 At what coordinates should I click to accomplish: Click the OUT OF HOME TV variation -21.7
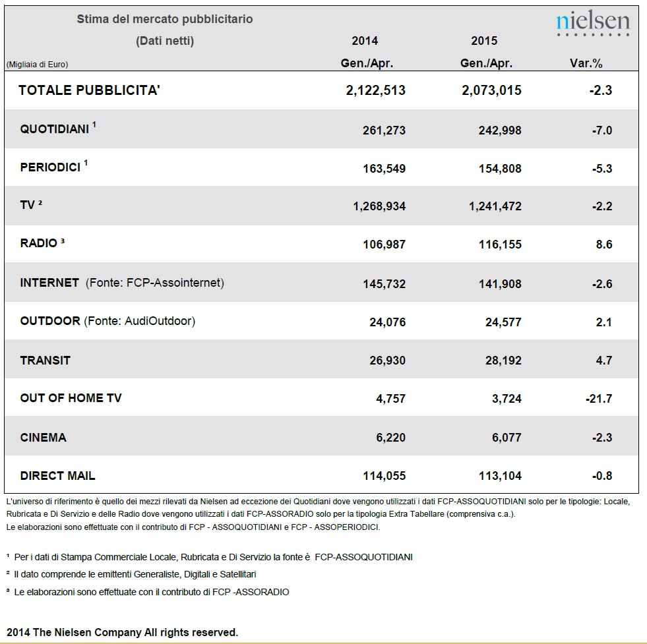pyautogui.click(x=599, y=399)
